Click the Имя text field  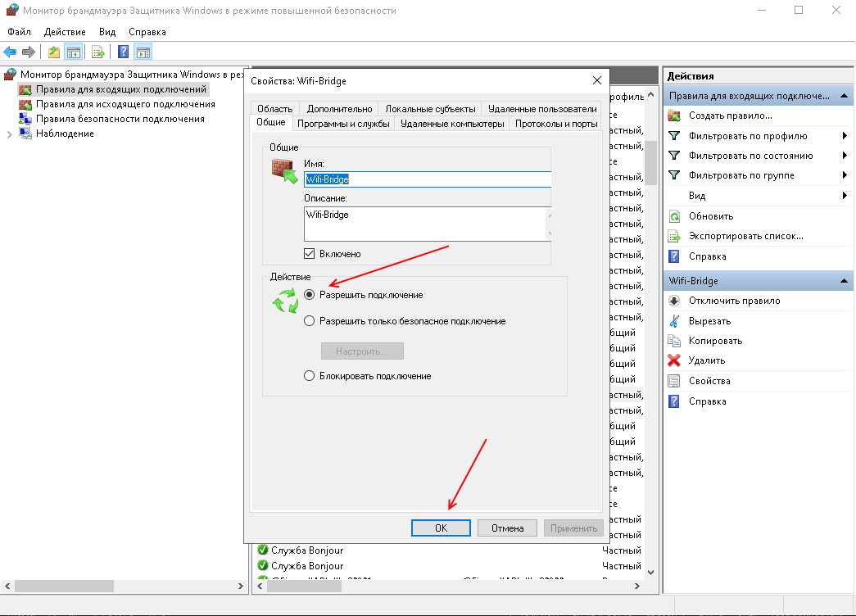(x=426, y=179)
